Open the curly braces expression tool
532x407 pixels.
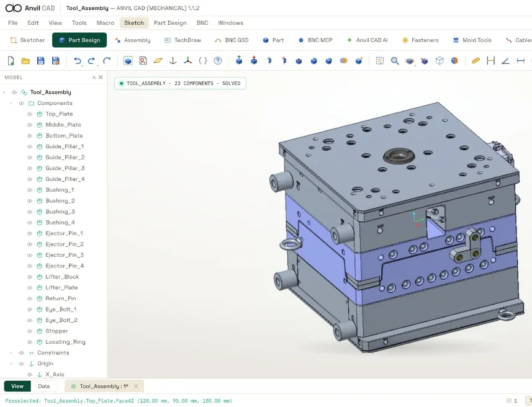click(x=202, y=61)
